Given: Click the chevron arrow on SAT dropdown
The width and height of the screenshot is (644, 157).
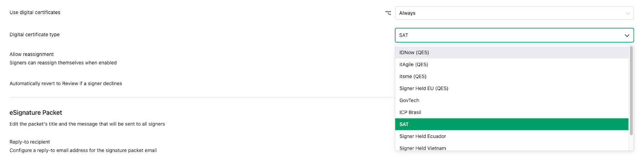Looking at the screenshot, I should coord(627,35).
